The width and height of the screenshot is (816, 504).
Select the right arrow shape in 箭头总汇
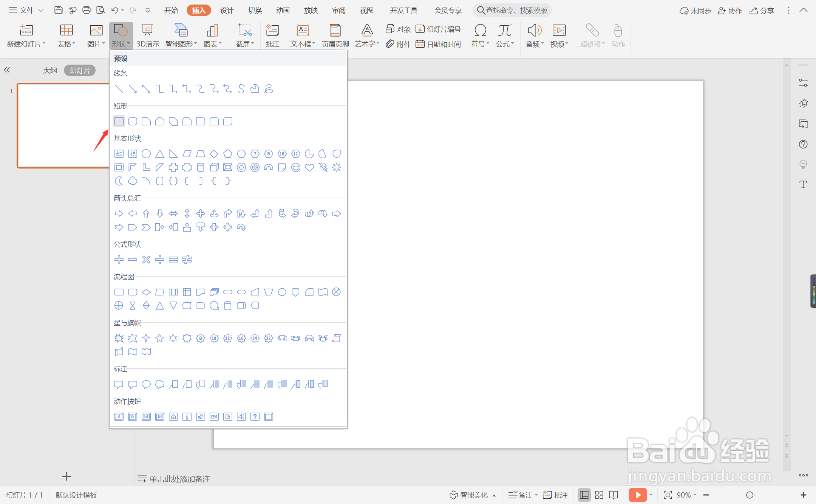pyautogui.click(x=119, y=213)
